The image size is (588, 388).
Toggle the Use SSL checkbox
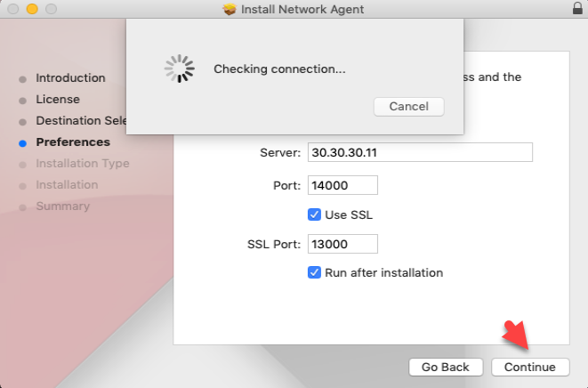314,214
